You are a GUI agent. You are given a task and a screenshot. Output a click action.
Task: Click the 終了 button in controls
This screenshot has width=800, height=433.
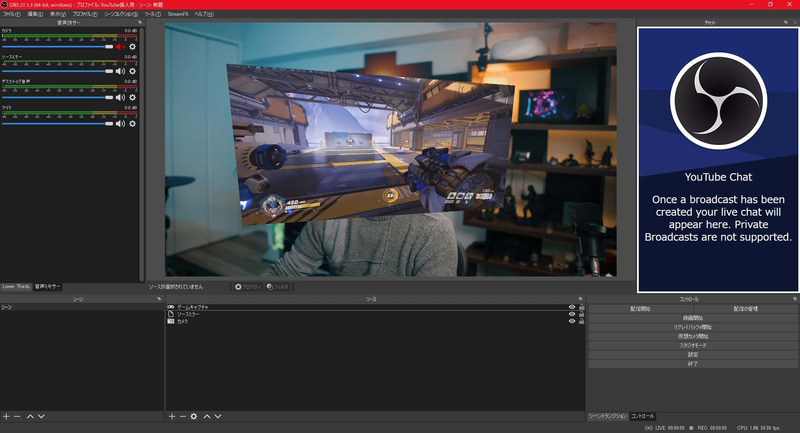[693, 364]
